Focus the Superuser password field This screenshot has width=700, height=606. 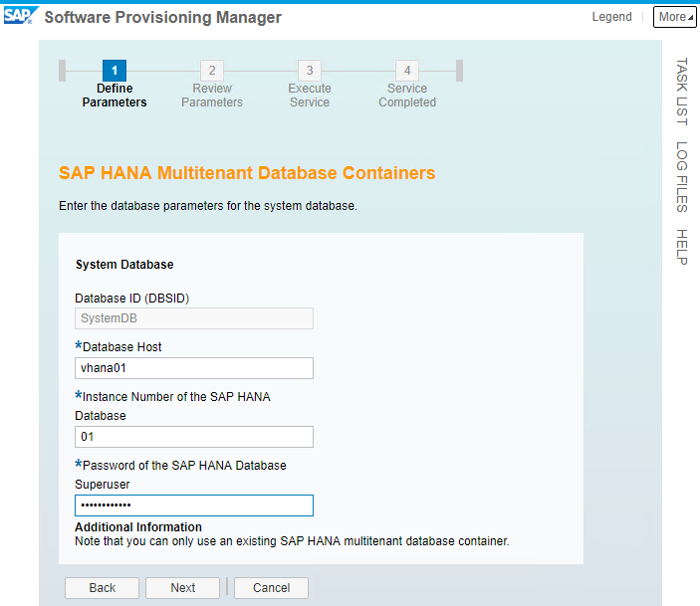point(194,505)
